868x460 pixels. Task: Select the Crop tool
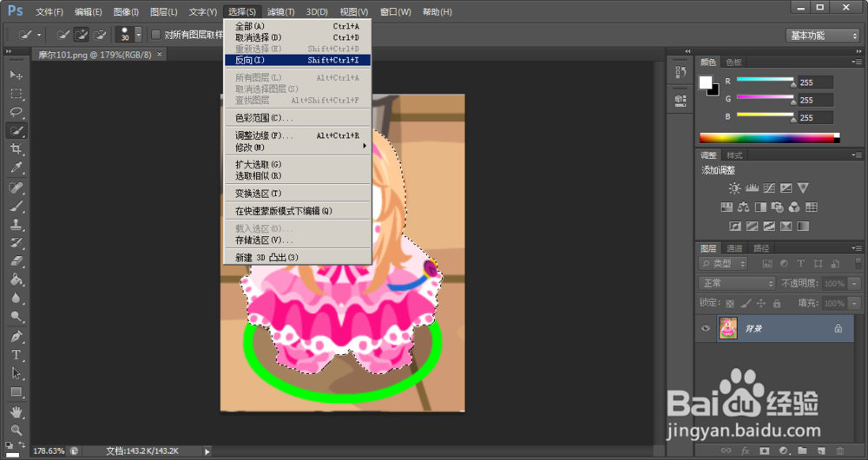coord(16,149)
